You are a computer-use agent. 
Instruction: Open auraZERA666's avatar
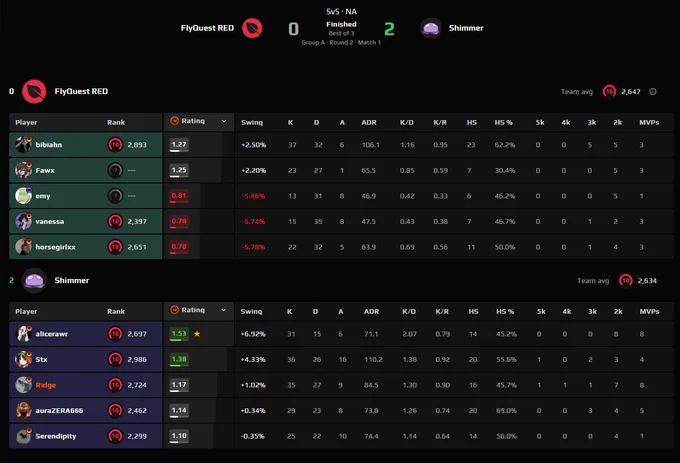[x=23, y=411]
